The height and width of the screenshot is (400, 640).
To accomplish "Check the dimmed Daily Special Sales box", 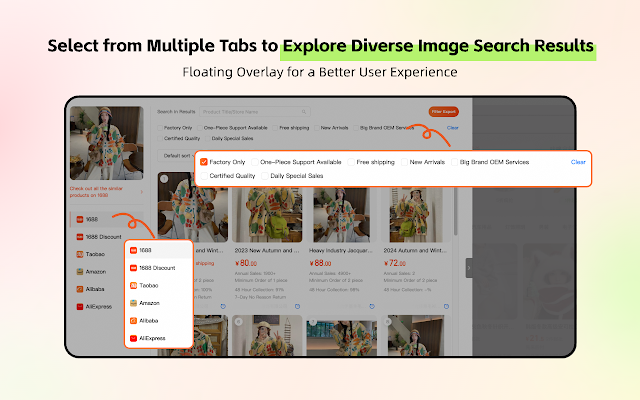I will 207,138.
